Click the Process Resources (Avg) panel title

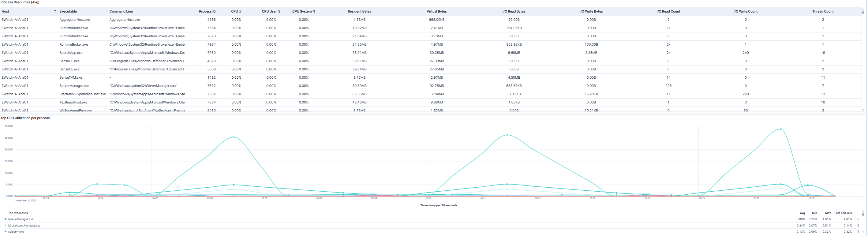(x=20, y=2)
